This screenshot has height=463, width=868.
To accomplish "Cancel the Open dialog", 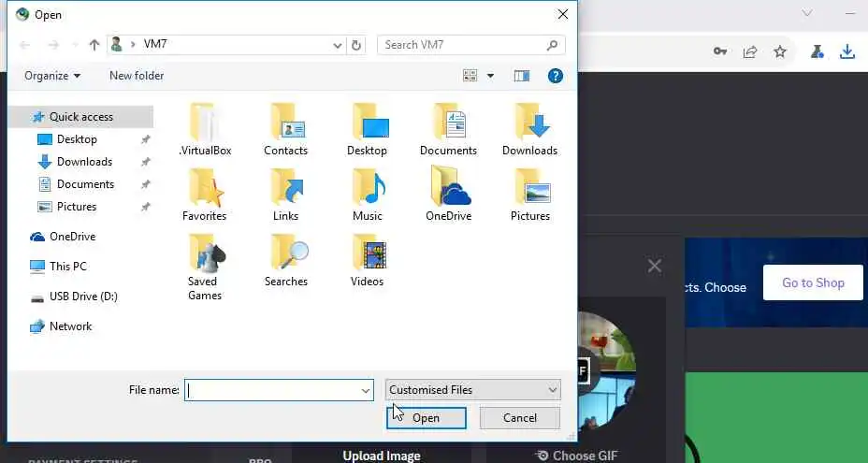I will pyautogui.click(x=520, y=418).
